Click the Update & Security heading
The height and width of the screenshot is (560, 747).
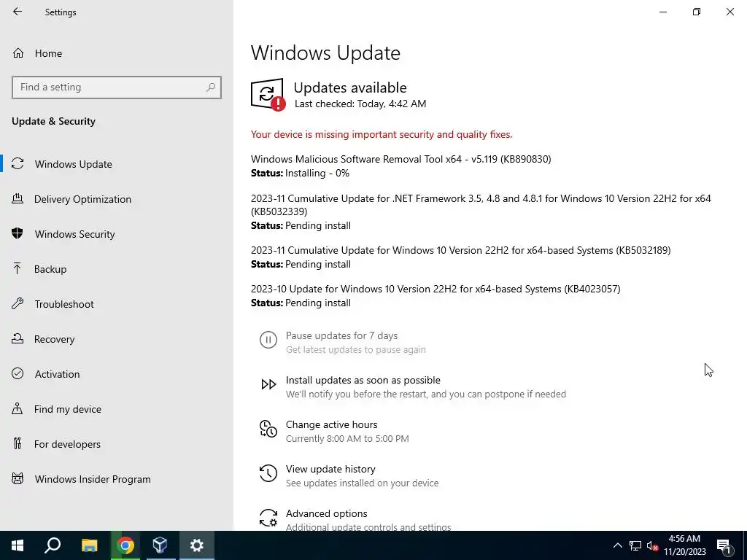click(x=53, y=121)
